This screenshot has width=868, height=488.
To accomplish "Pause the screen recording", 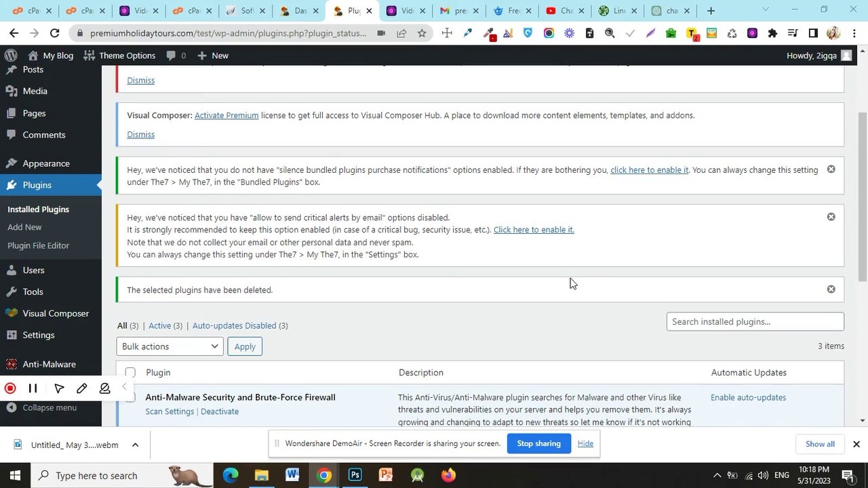I will [33, 388].
